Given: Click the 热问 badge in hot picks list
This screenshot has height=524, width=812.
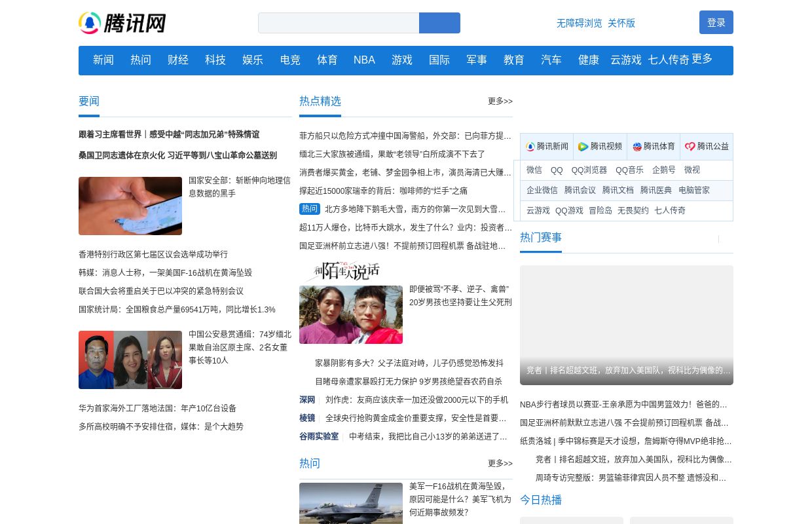Looking at the screenshot, I should 310,209.
